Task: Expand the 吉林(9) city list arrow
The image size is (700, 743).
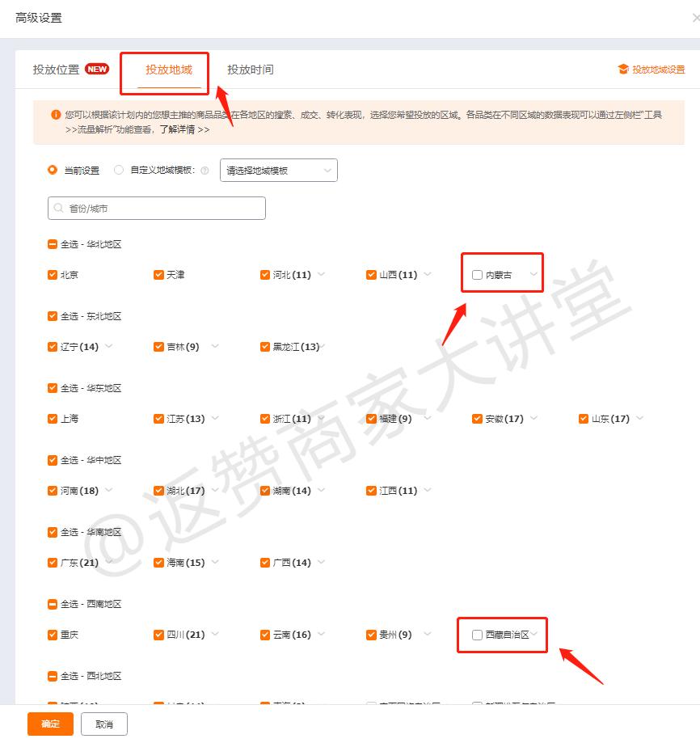Action: [215, 346]
